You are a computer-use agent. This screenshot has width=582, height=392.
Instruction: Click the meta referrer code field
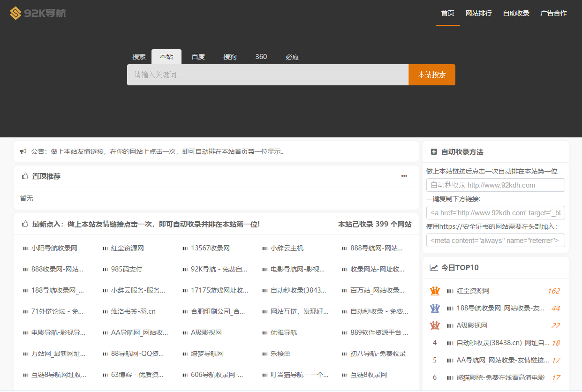(x=496, y=240)
